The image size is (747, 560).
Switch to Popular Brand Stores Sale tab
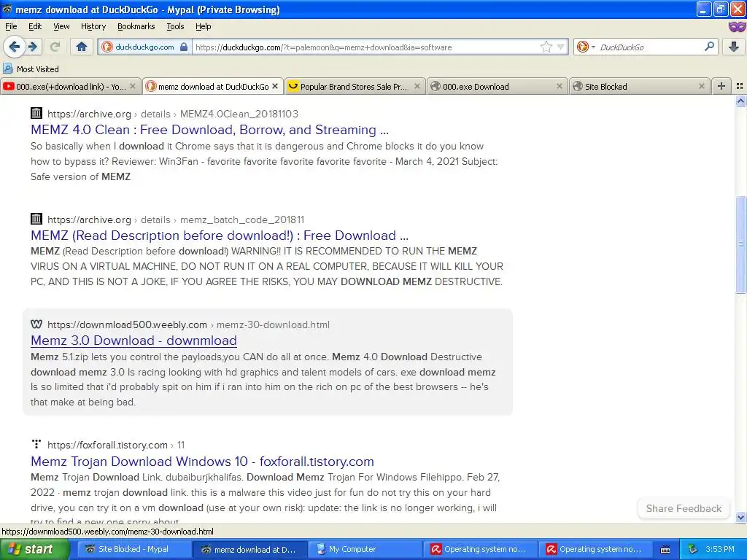coord(355,86)
